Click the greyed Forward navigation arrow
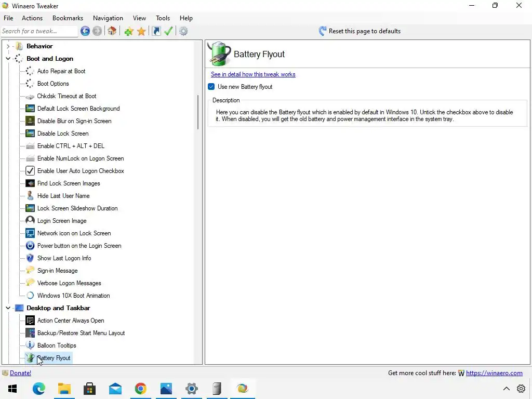 tap(97, 31)
